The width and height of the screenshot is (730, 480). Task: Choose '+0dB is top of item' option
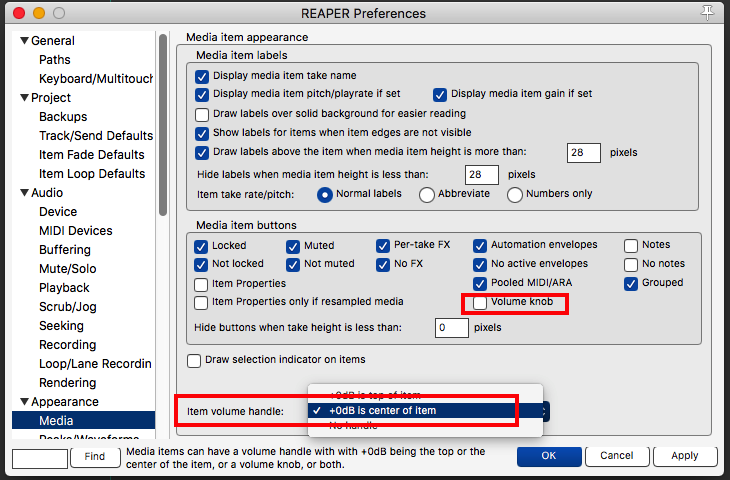[x=425, y=395]
